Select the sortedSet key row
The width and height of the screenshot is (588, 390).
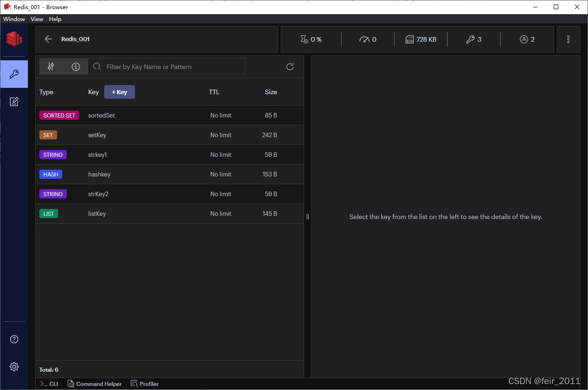click(x=170, y=115)
